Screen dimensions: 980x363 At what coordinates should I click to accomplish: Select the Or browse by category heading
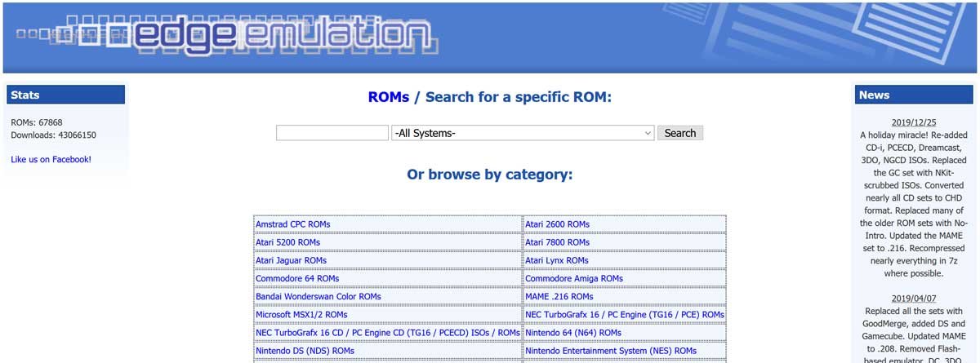[490, 175]
